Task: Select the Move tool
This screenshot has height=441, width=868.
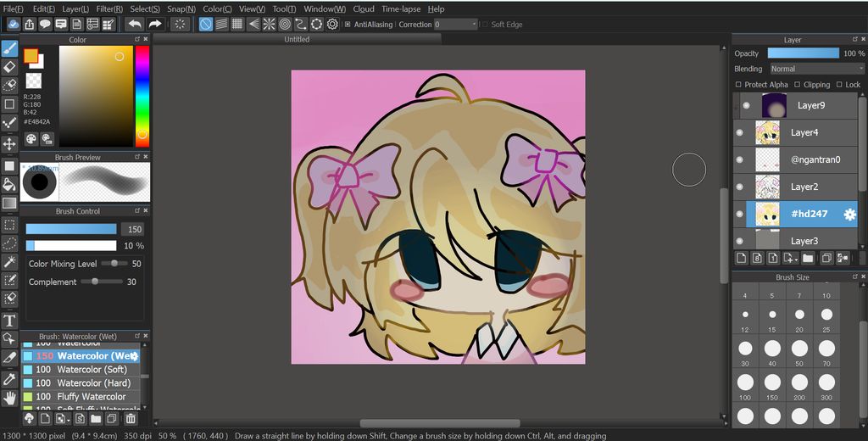Action: (x=9, y=144)
